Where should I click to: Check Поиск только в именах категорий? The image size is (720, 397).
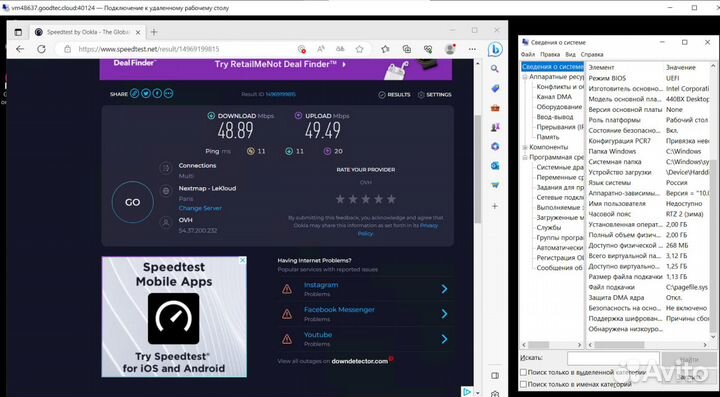tap(523, 384)
